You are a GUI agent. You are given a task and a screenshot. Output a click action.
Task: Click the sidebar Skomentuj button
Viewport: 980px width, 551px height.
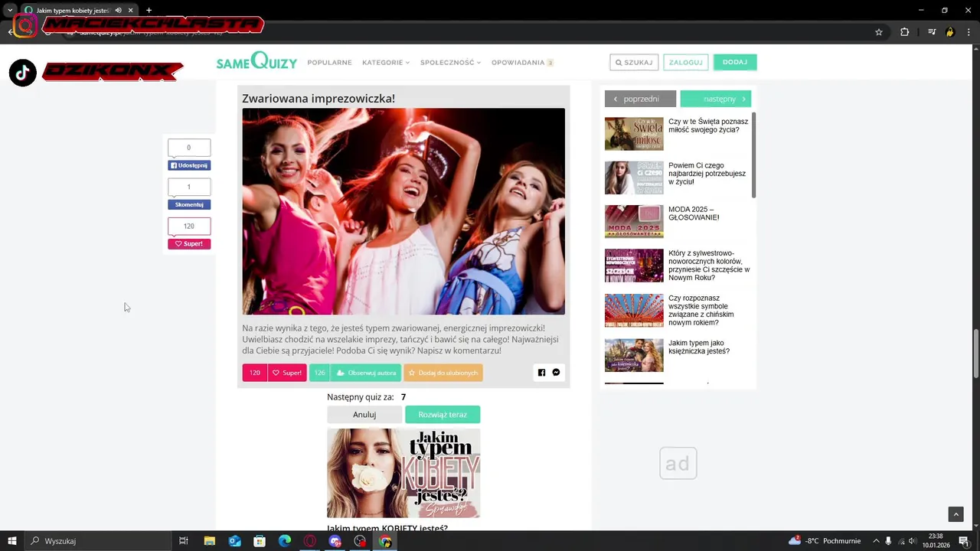189,204
